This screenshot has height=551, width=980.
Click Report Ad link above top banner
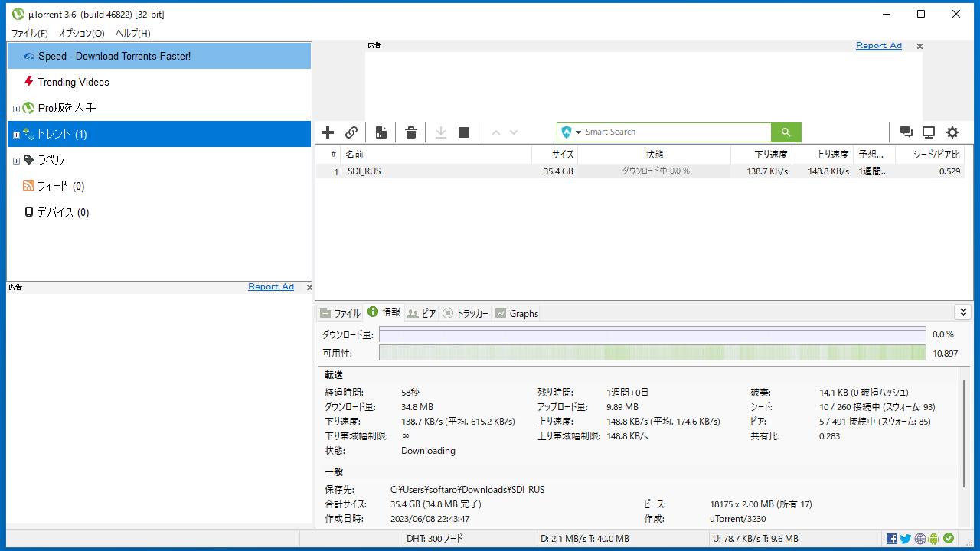point(879,46)
